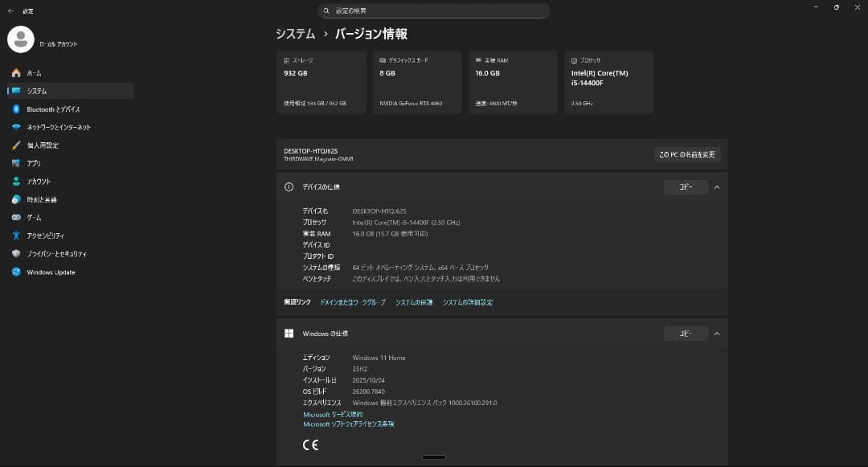Click the デバイスの仕様 info icon
The image size is (868, 467).
[x=289, y=187]
